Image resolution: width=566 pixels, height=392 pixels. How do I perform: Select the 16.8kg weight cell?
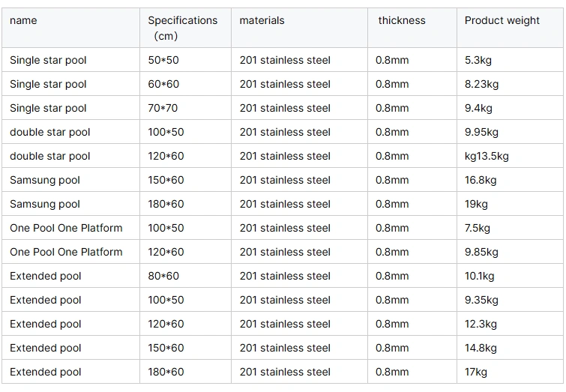click(481, 180)
